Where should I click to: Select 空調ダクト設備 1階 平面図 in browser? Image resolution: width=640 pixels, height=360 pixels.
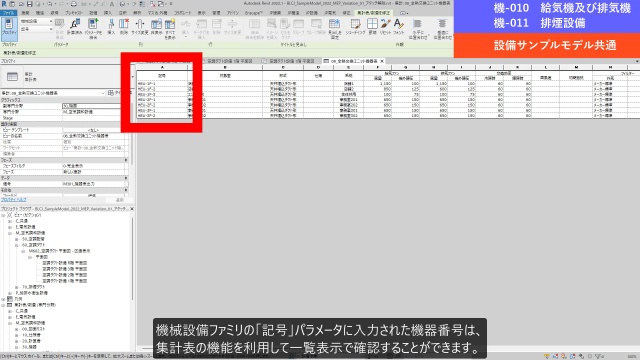click(65, 281)
